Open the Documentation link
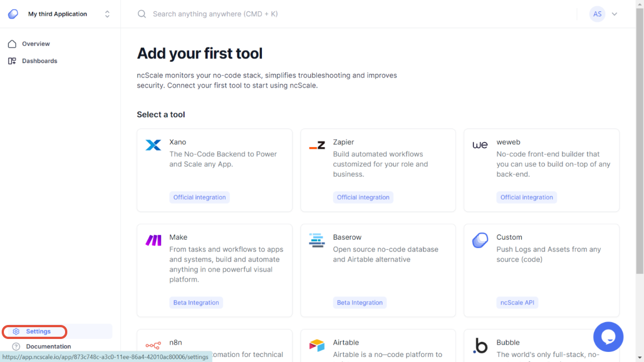644x362 pixels. (48, 346)
